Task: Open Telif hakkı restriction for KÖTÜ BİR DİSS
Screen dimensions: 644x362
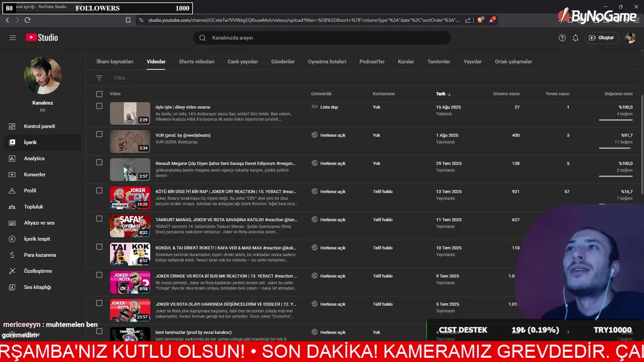Action: (x=382, y=192)
